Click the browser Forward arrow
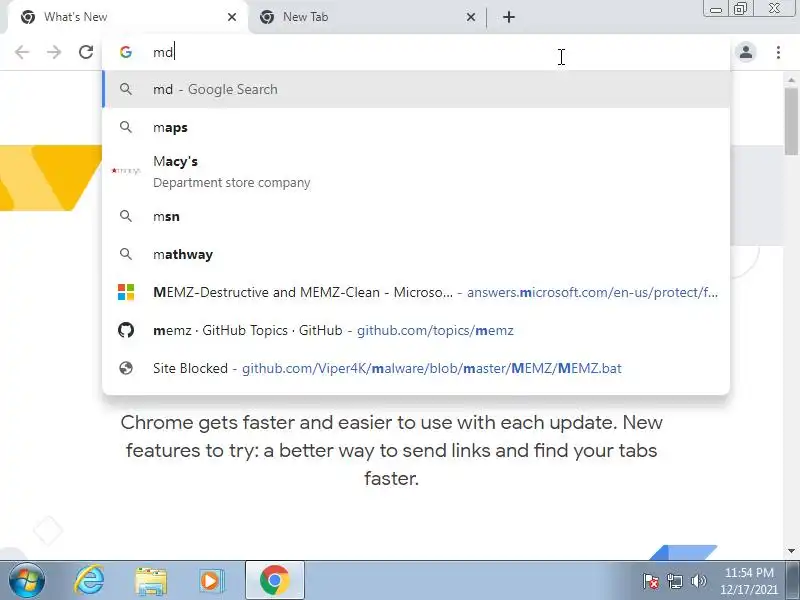This screenshot has width=800, height=600. click(x=54, y=52)
